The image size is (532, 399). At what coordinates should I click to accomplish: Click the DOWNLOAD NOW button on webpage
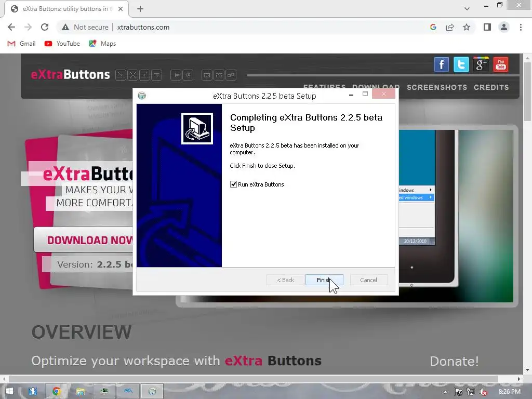tap(84, 240)
